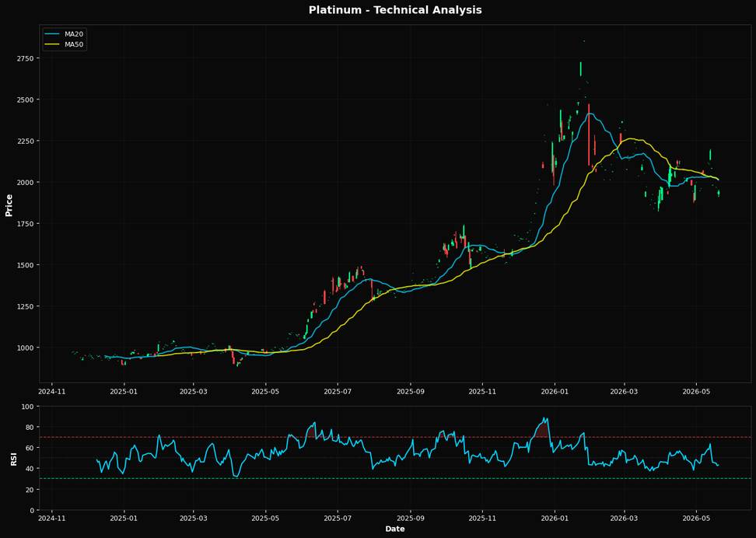Viewport: 756px width, 538px height.
Task: Click the 2025-01 label under the RSI panel
Action: point(124,519)
